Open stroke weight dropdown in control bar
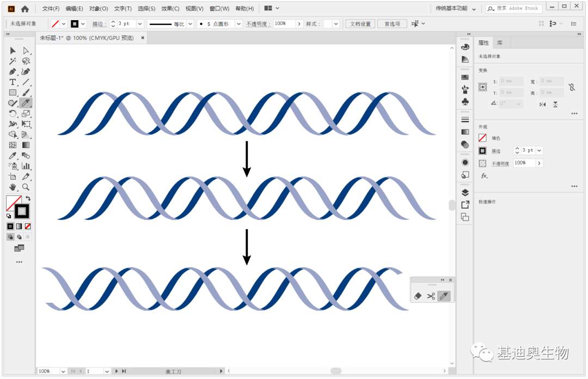 point(140,24)
